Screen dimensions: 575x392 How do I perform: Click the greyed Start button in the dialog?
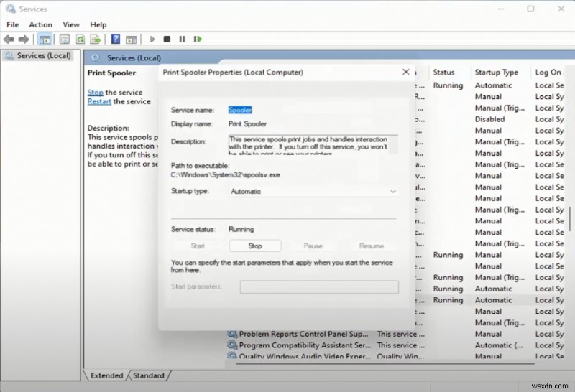(198, 246)
